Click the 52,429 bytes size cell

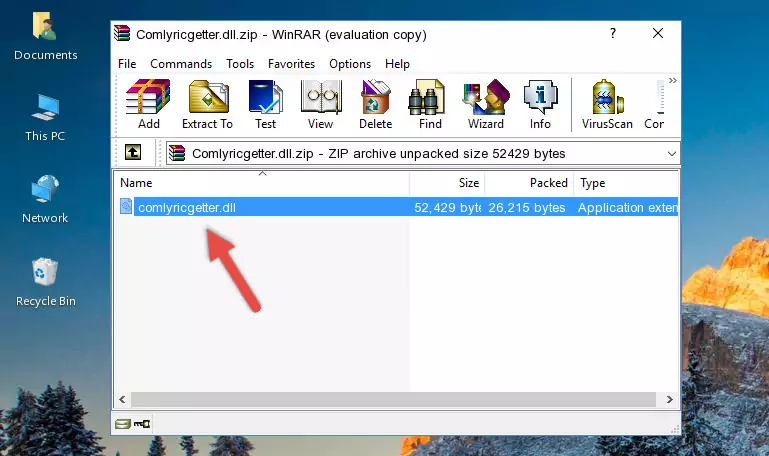[447, 207]
